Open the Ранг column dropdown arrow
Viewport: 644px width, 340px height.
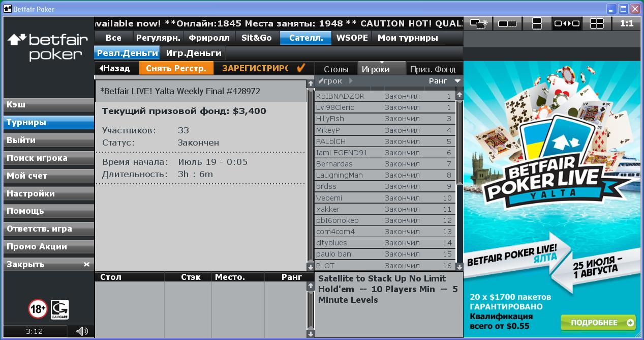click(457, 81)
